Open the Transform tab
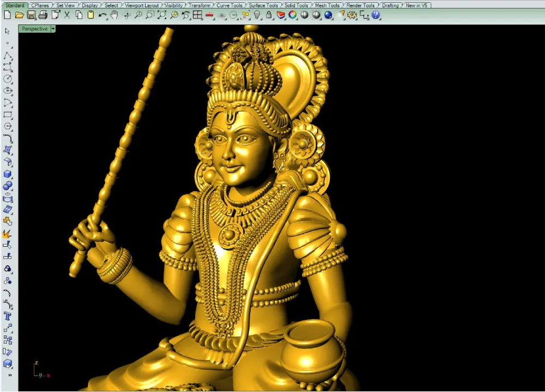This screenshot has height=392, width=545. (199, 5)
